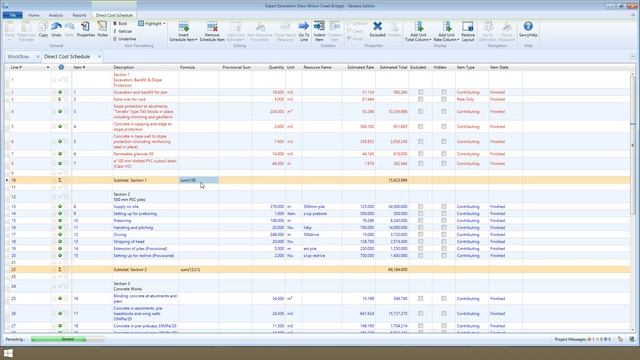Screen dimensions: 640x360
Task: Click the info icon in grid header
Action: click(x=61, y=67)
